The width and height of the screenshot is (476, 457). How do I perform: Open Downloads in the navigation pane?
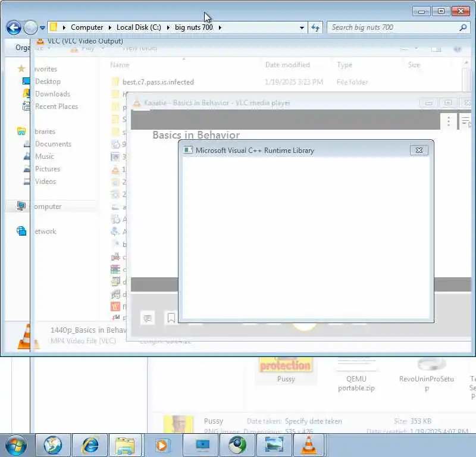pyautogui.click(x=52, y=94)
